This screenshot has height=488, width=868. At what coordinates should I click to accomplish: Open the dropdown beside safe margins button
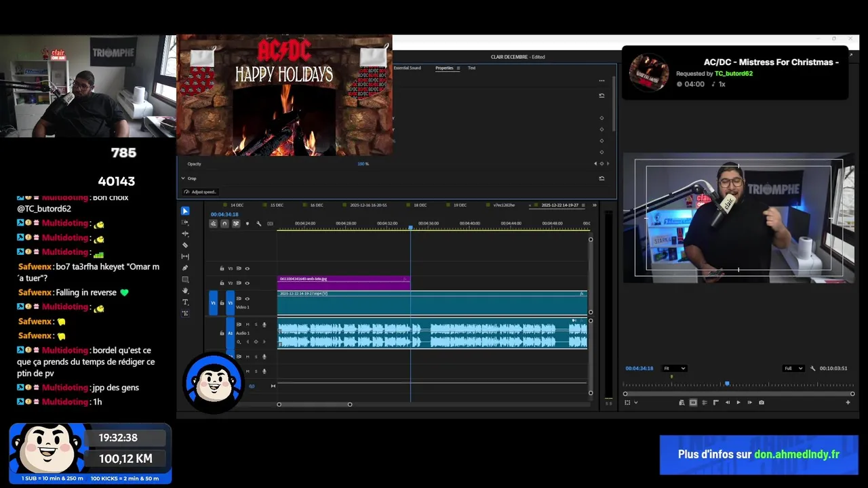tap(635, 403)
